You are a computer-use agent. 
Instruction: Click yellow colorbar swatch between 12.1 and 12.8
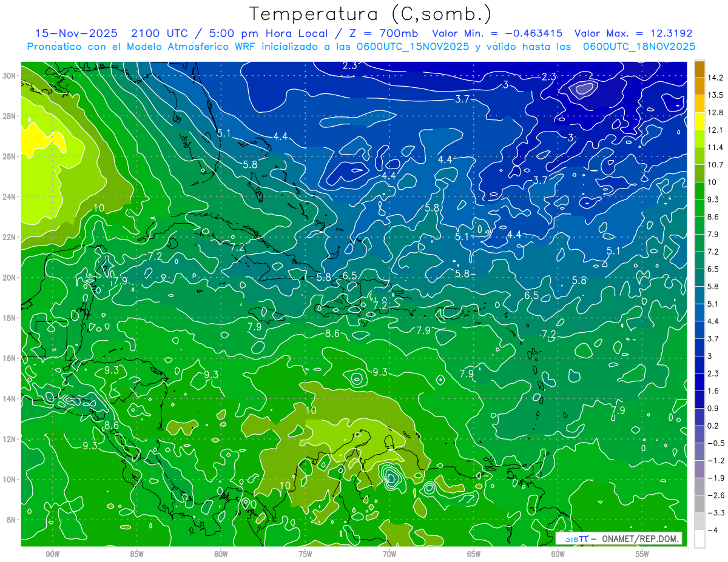click(x=699, y=121)
